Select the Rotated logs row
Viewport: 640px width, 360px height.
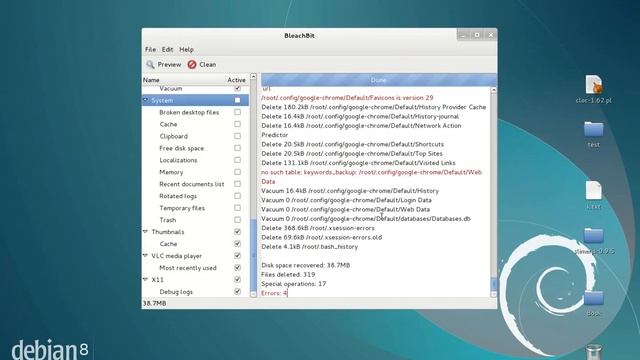pyautogui.click(x=195, y=196)
